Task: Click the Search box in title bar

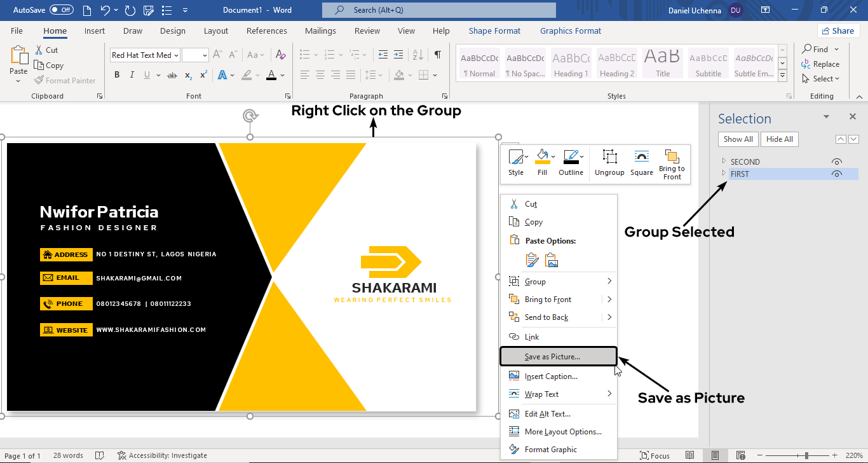Action: pos(438,10)
